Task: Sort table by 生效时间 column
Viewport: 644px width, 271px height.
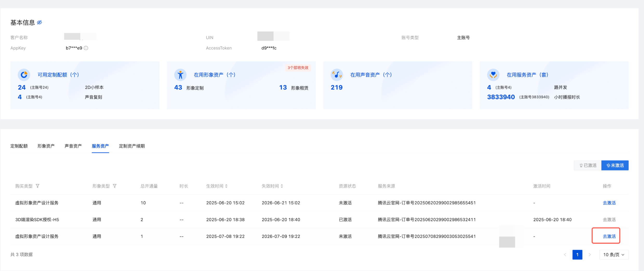Action: point(226,186)
